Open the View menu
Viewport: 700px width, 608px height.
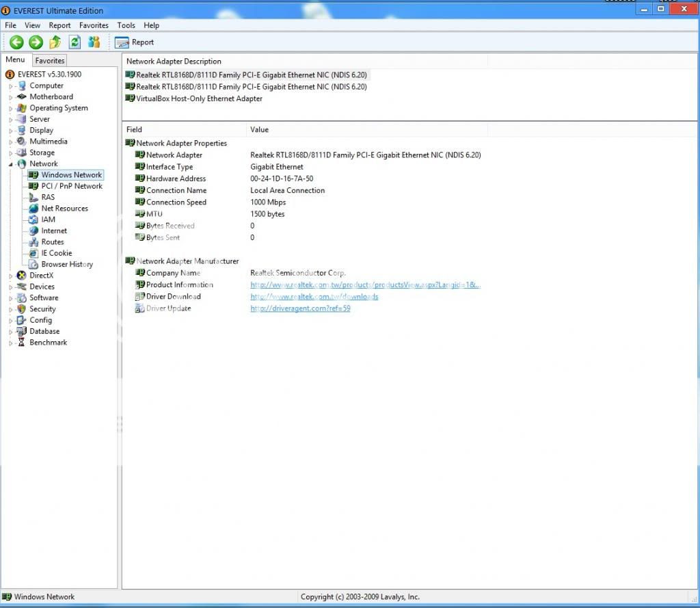[x=32, y=25]
